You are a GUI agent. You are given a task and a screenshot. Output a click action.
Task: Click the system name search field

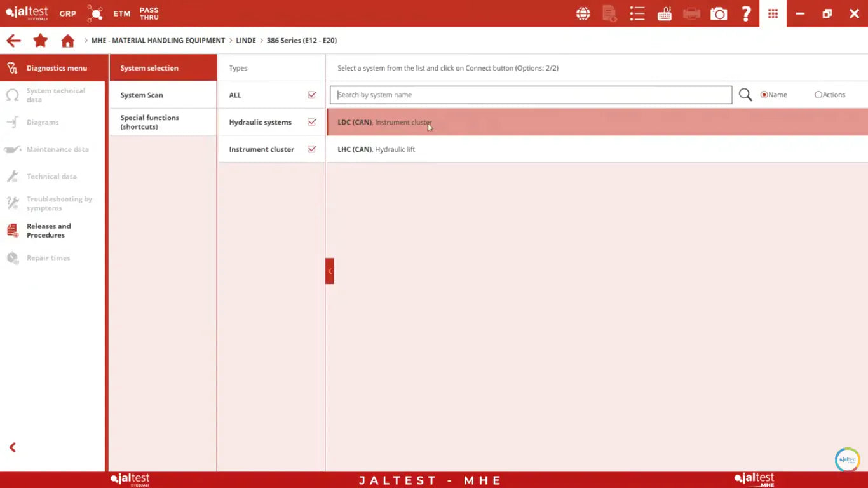[x=531, y=94]
